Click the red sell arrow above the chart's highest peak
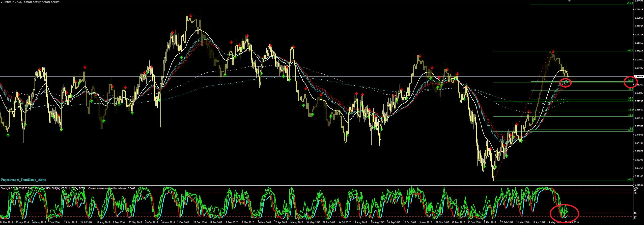644x225 pixels. click(191, 16)
